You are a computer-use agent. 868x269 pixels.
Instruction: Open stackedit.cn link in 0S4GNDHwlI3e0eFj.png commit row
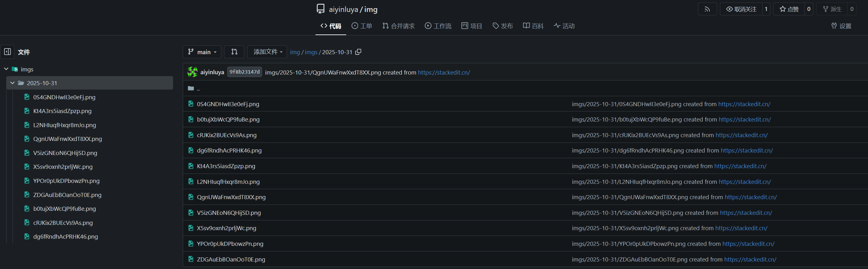[x=744, y=104]
